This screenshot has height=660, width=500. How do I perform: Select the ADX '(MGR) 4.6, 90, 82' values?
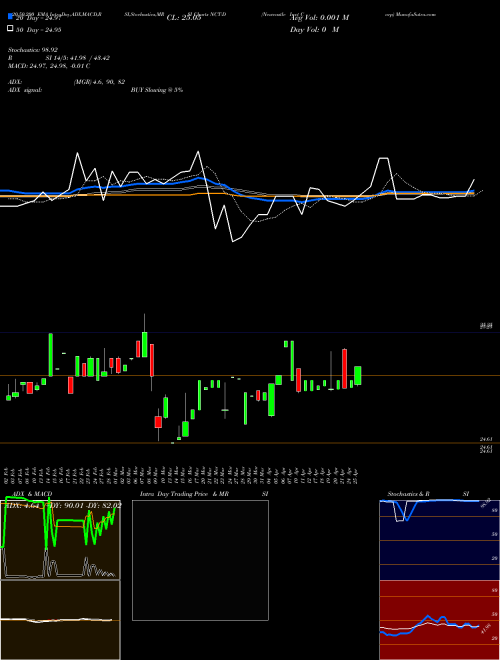[x=99, y=82]
